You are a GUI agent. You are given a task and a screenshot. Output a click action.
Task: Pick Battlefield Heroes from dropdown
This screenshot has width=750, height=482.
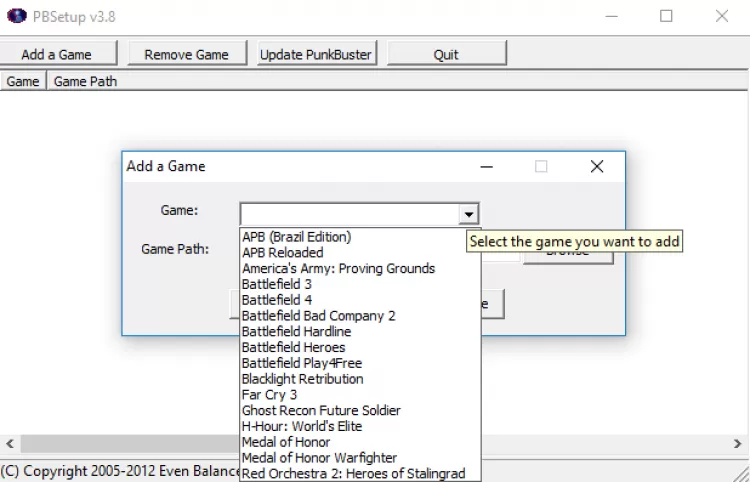coord(360,347)
